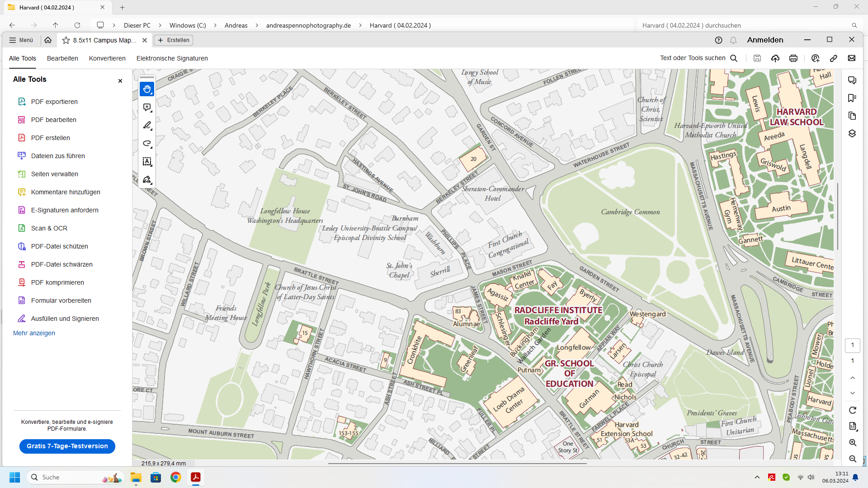Close the Alle Tools panel
This screenshot has height=488, width=868.
pyautogui.click(x=120, y=81)
